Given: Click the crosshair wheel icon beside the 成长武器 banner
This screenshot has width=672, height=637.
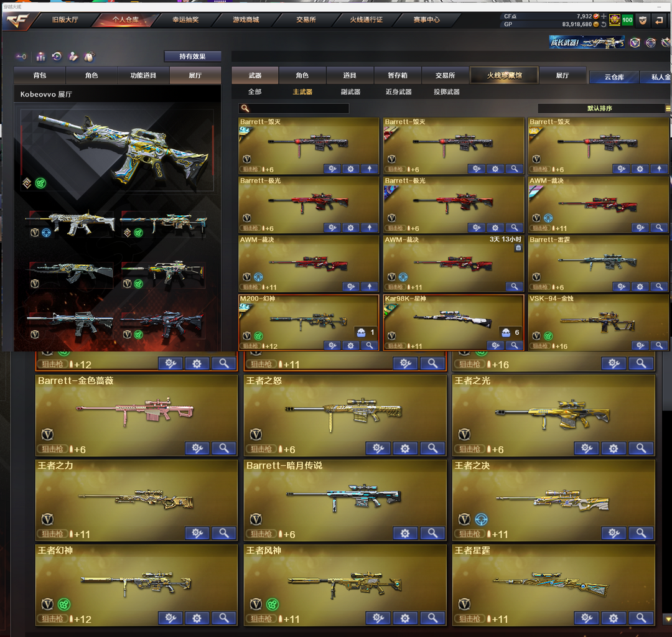Looking at the screenshot, I should point(651,42).
